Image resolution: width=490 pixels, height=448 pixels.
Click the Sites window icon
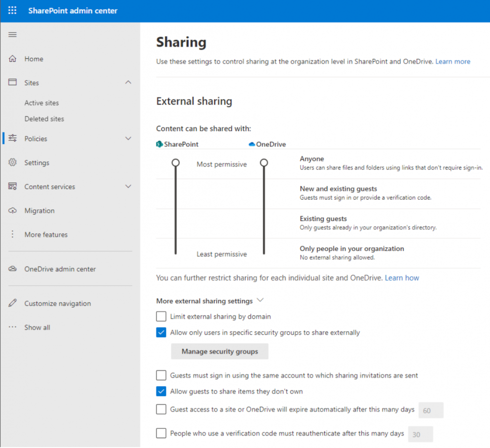click(x=13, y=82)
